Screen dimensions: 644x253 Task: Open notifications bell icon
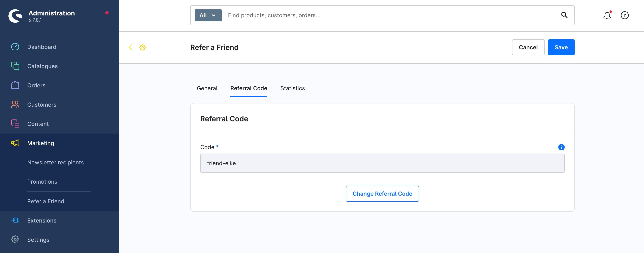click(x=607, y=15)
